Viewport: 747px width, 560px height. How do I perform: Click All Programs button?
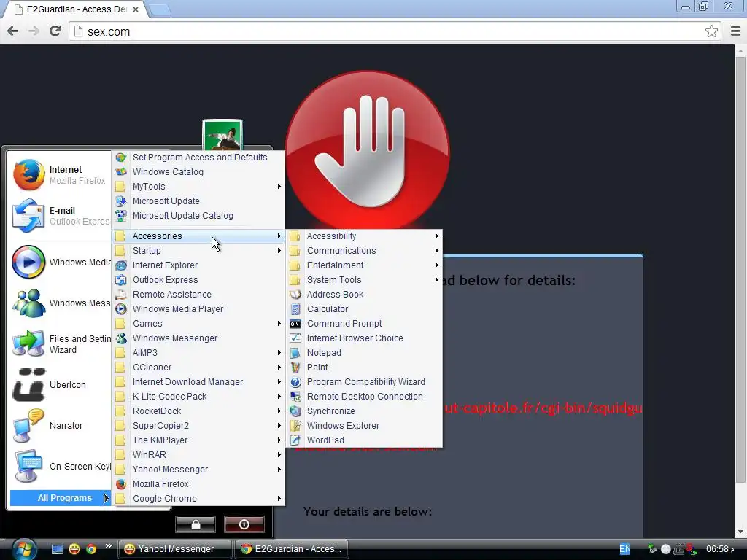pos(60,498)
